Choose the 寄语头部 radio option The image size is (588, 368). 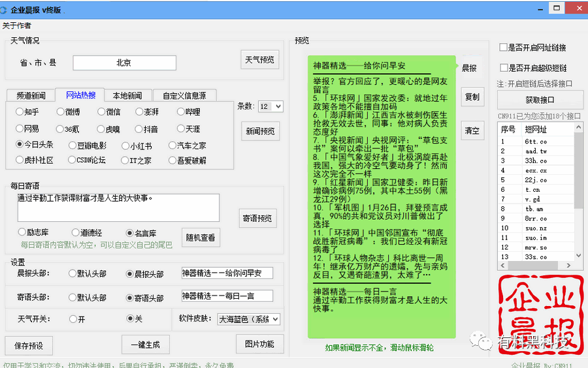pos(130,298)
